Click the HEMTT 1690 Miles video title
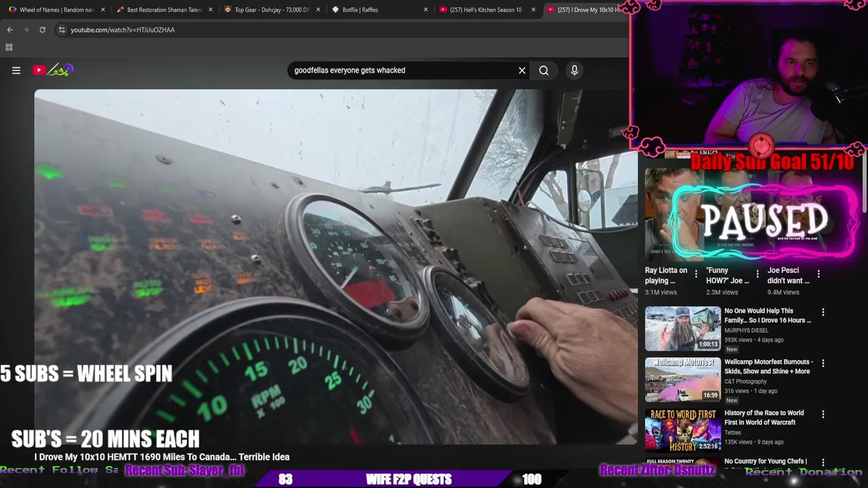The width and height of the screenshot is (868, 488). 162,457
